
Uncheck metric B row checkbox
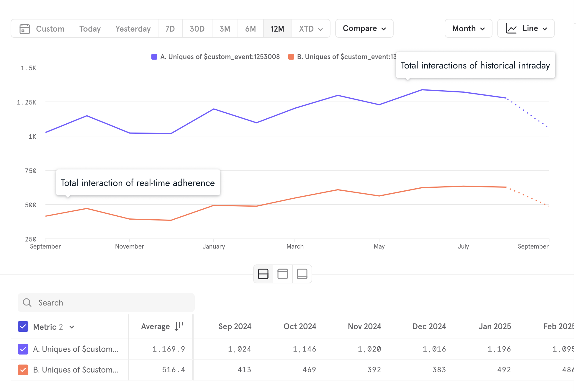pyautogui.click(x=23, y=370)
